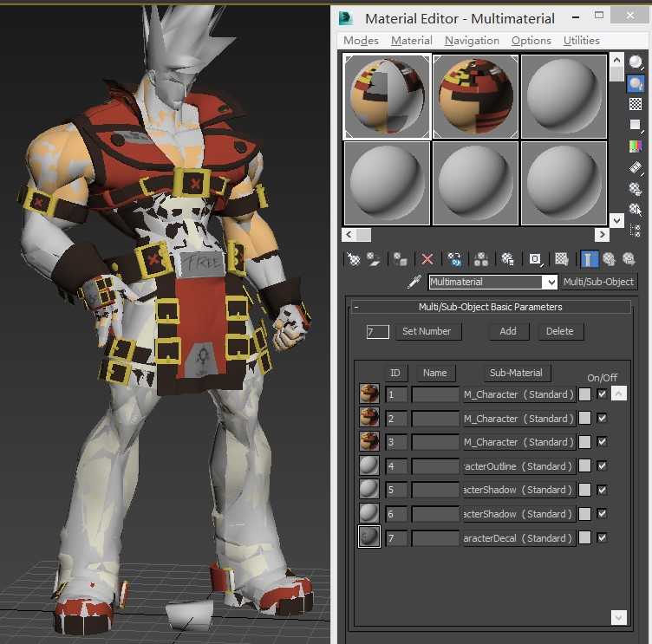Click the Select by Material icon
The height and width of the screenshot is (644, 652).
pos(636,209)
